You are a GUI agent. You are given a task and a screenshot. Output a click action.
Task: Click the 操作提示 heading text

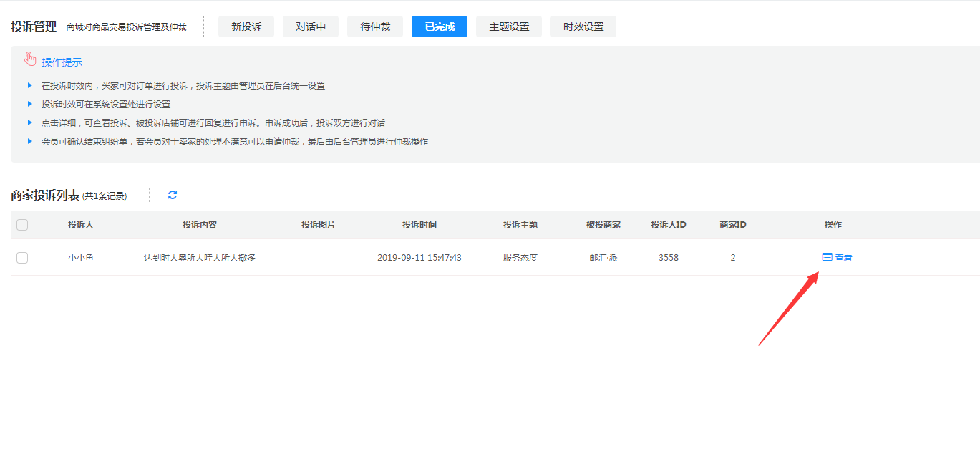pos(62,62)
